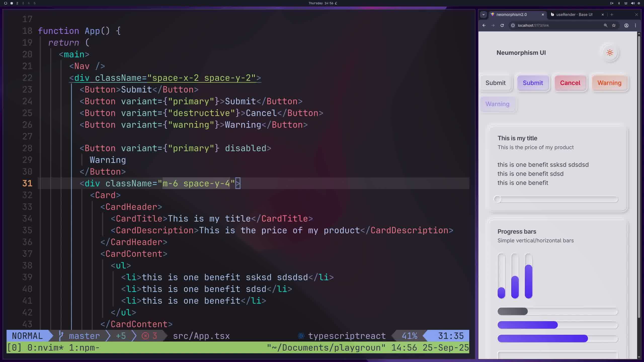Image resolution: width=644 pixels, height=362 pixels.
Task: Select the neomorphism2.0 tab
Action: (x=511, y=15)
